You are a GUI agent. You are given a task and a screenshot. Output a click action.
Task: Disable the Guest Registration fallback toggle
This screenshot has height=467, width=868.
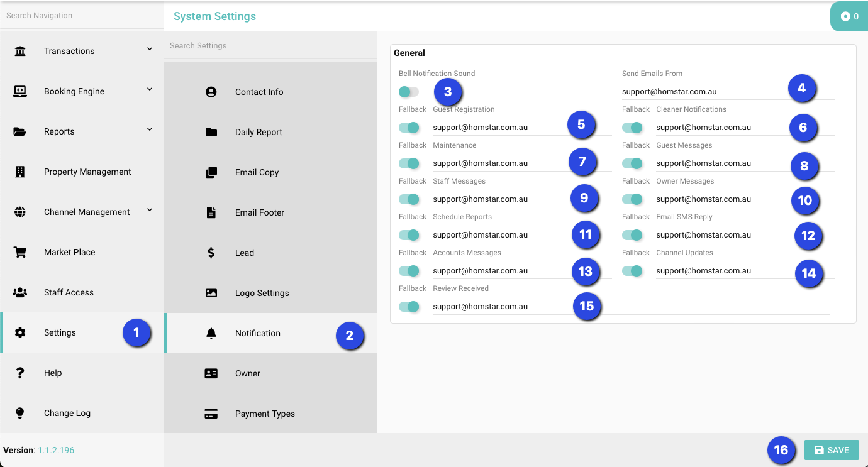pyautogui.click(x=409, y=128)
